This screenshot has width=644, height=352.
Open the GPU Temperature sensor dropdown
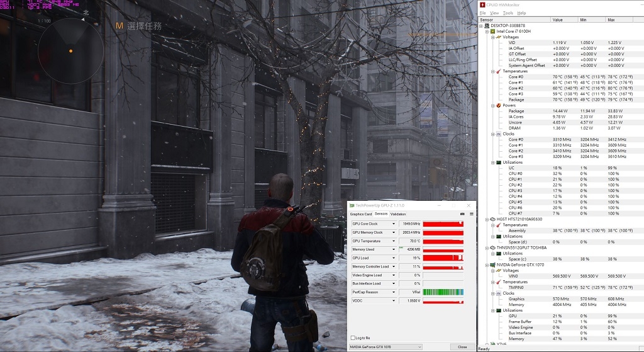pos(394,241)
